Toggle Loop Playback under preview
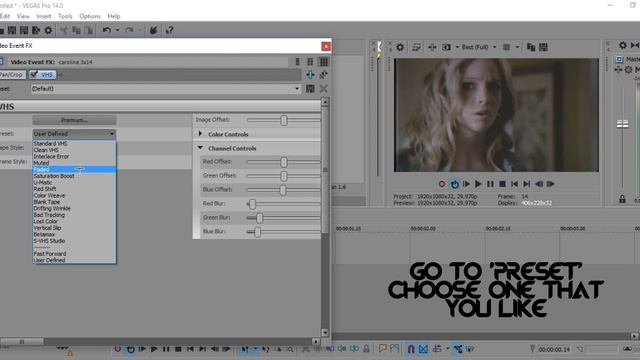 454,184
